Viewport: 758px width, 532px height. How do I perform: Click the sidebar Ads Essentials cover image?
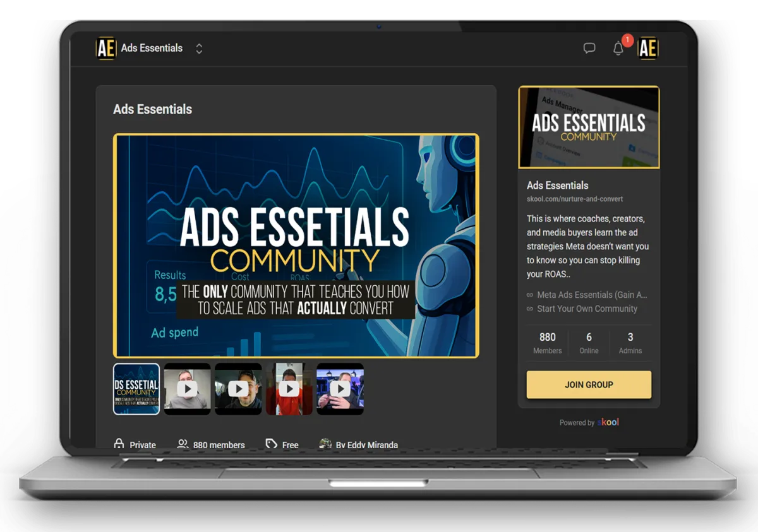click(x=589, y=127)
